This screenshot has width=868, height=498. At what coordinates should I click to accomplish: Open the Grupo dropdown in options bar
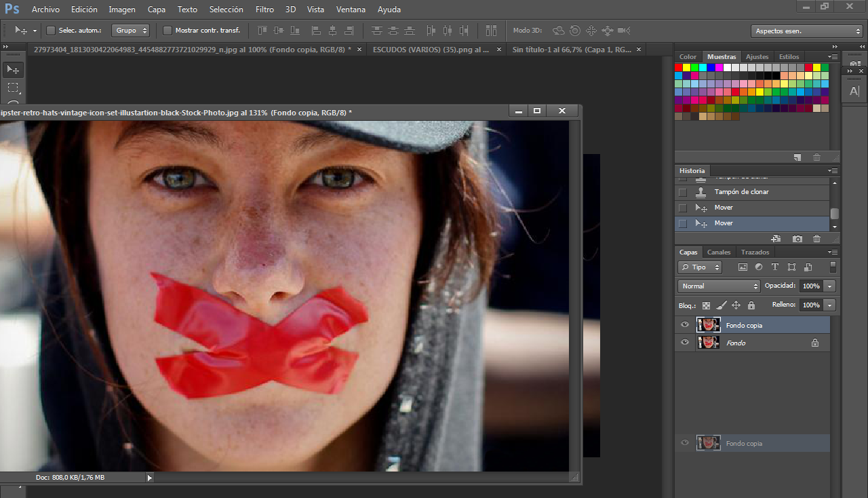click(130, 31)
